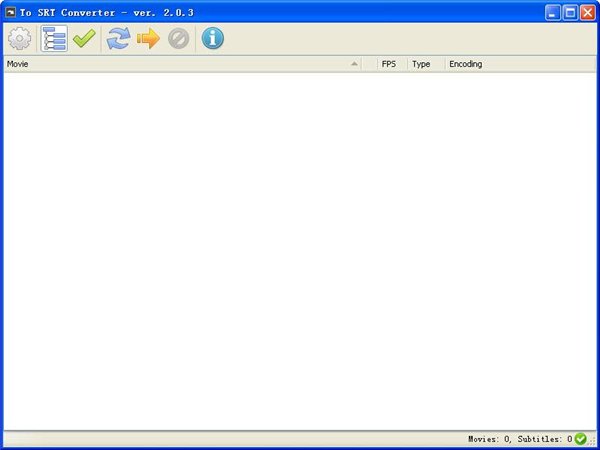
Task: Open settings with the gear icon
Action: coord(20,38)
